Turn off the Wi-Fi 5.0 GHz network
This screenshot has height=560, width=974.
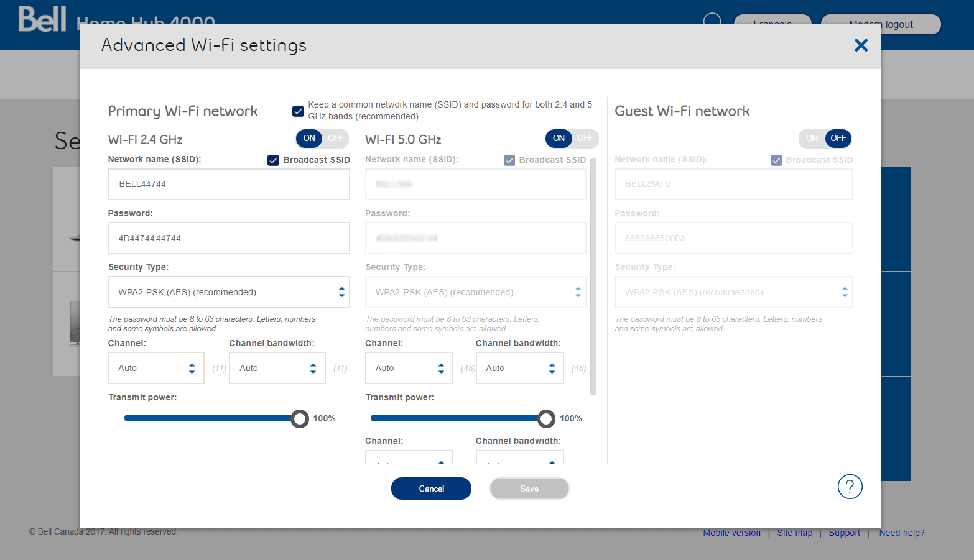coord(584,139)
